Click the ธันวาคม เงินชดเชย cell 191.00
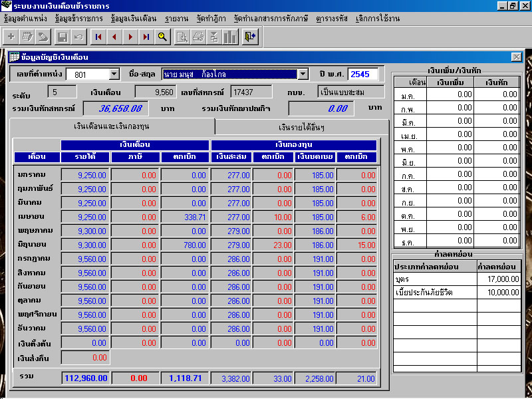Viewport: 532px width, 399px height. click(315, 329)
